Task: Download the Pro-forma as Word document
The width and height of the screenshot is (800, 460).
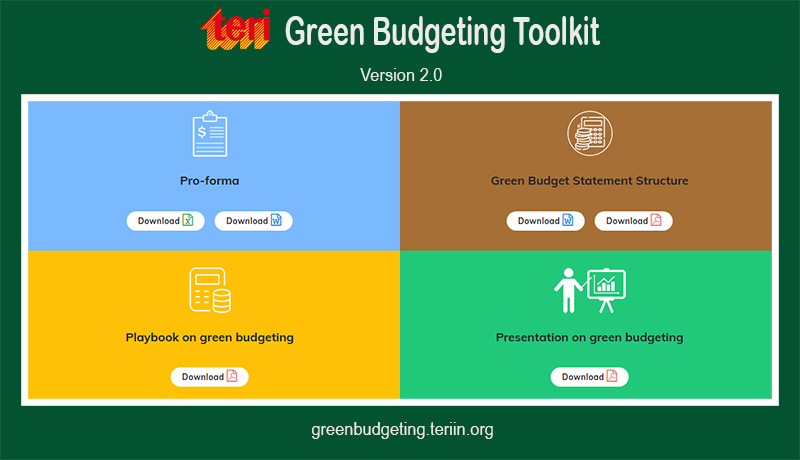Action: pos(253,221)
